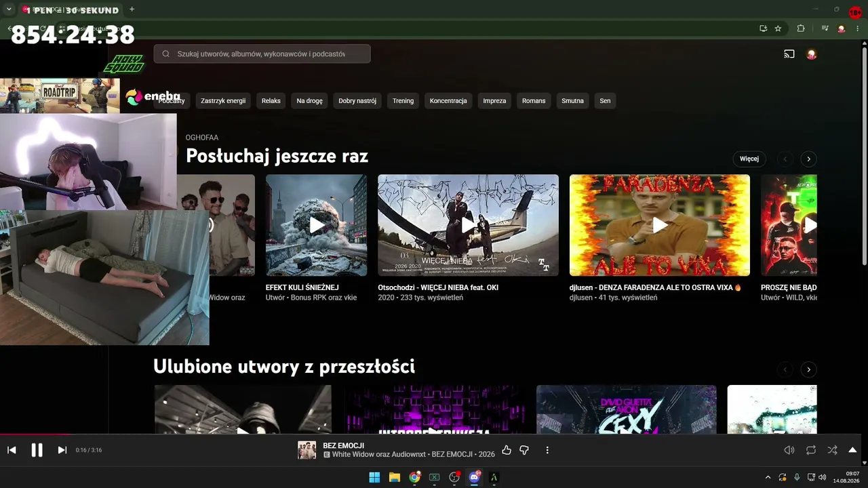The width and height of the screenshot is (868, 488).
Task: Click the Chrome taskbar icon
Action: tap(414, 477)
